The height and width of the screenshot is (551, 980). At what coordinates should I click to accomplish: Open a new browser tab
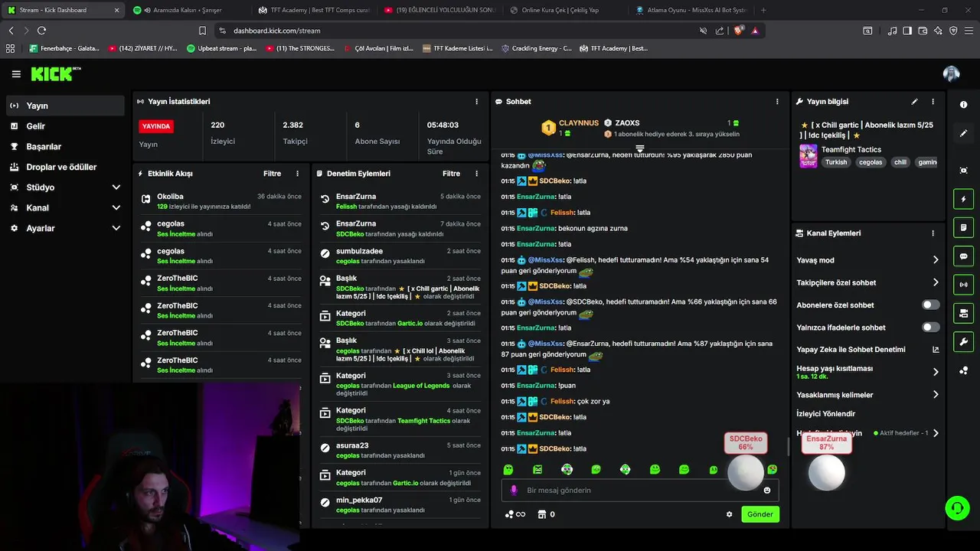(763, 10)
